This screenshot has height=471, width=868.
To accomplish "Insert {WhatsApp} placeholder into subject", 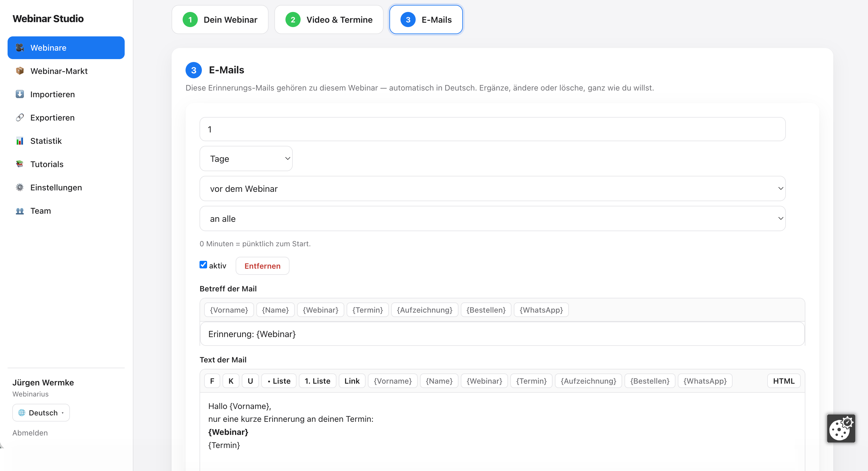I will [x=541, y=310].
